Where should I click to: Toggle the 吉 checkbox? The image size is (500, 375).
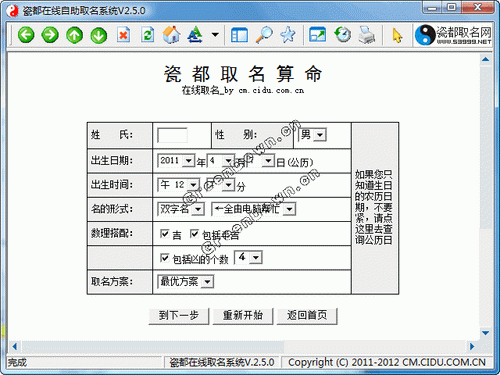tap(164, 234)
